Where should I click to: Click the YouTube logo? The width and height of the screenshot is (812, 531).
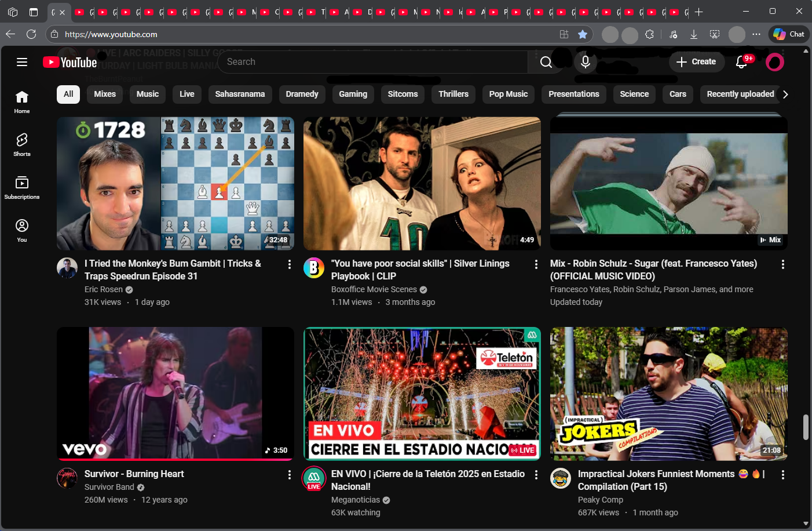(x=70, y=62)
